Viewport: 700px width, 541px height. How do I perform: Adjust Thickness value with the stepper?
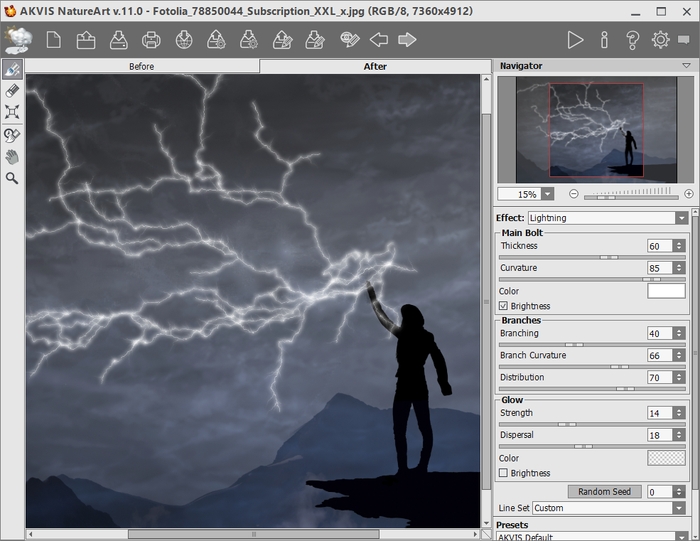point(679,246)
